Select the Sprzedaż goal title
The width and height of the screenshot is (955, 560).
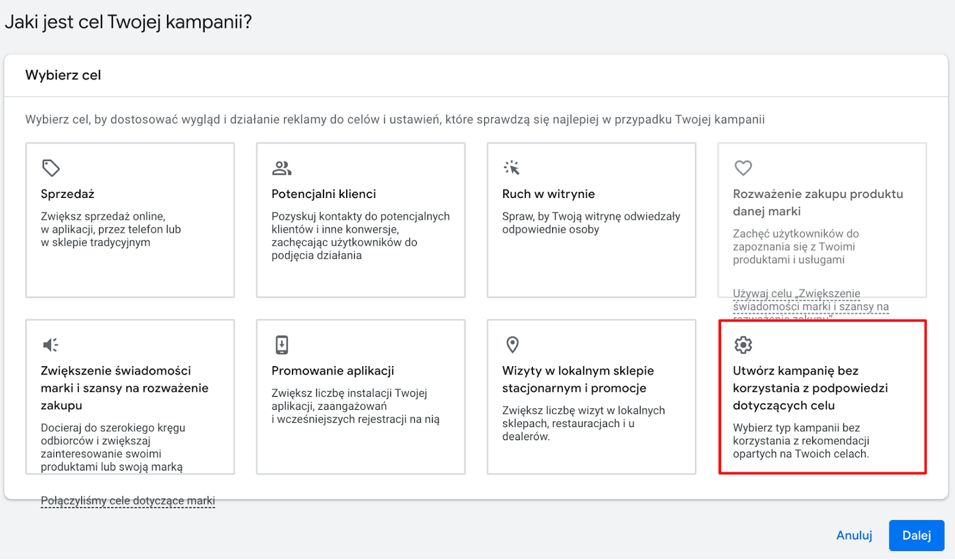[x=67, y=194]
